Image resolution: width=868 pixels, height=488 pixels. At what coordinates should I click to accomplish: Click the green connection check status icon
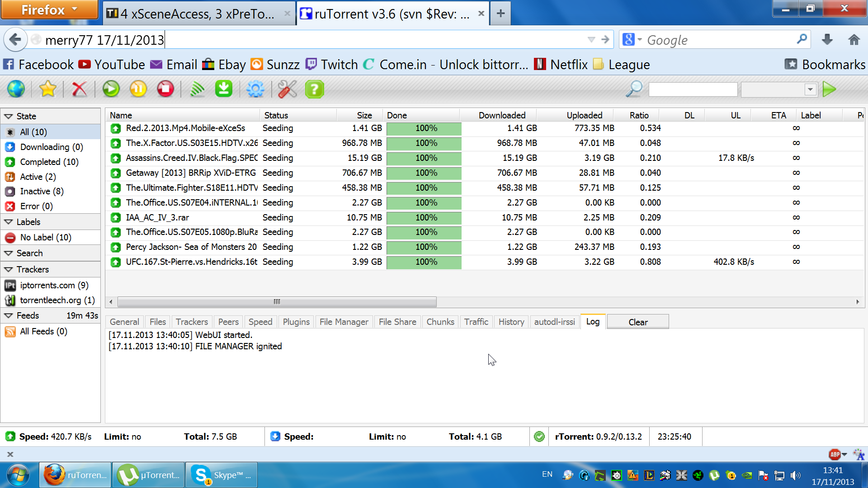pos(539,436)
